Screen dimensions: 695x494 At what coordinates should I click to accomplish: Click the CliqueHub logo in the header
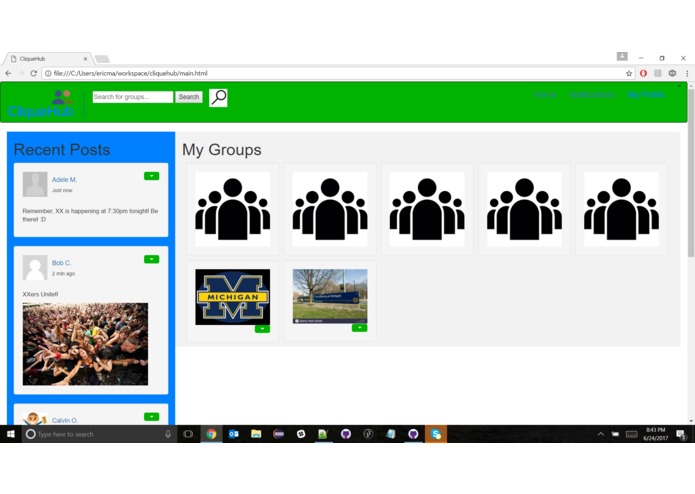41,103
